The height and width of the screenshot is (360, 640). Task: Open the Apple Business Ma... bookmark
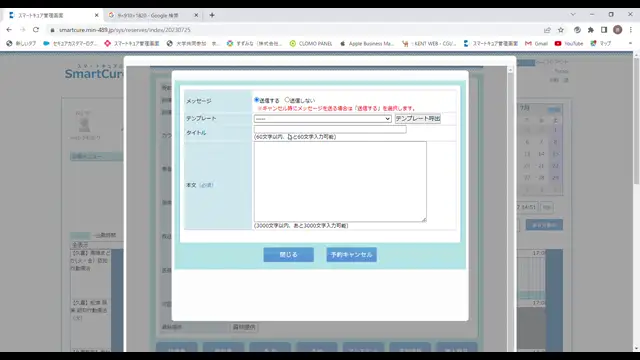(x=367, y=43)
